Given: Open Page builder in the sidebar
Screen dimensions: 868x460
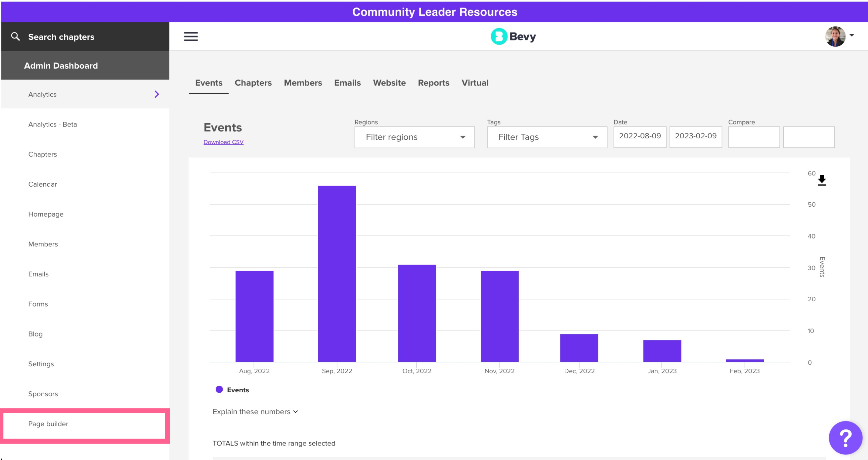Looking at the screenshot, I should point(48,424).
